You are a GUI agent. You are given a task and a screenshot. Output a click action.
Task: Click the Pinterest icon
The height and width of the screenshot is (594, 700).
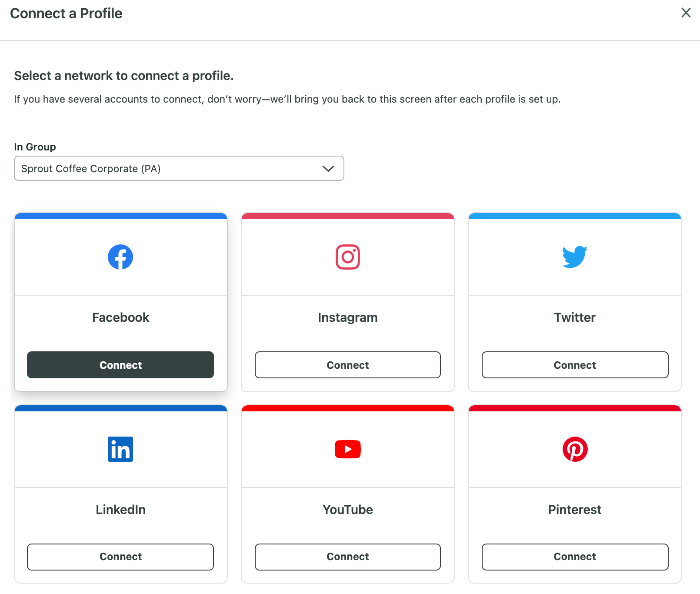575,449
